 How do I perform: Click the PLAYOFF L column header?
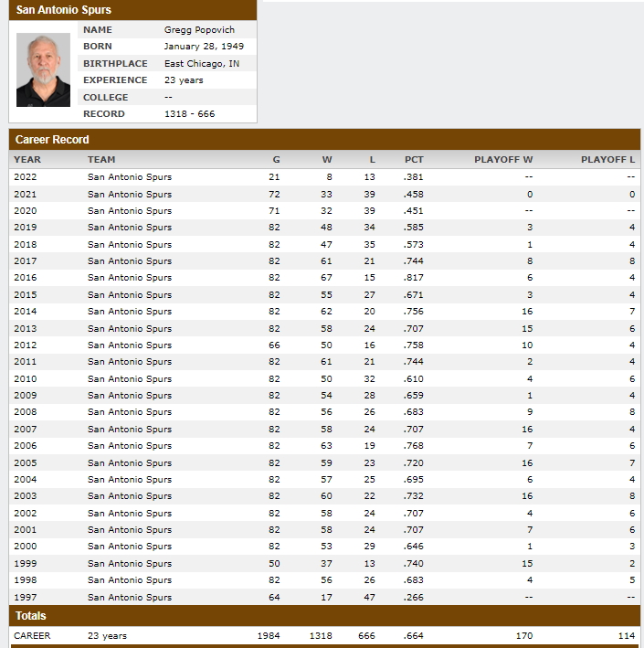607,160
